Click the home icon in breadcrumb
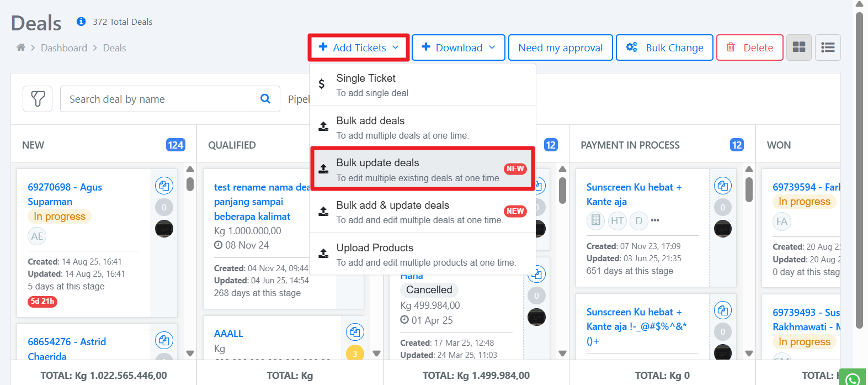868x385 pixels. (x=21, y=48)
